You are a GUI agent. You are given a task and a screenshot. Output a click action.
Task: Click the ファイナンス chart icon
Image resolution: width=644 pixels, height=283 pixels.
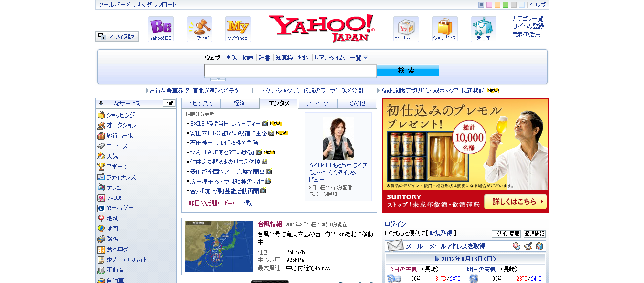(x=101, y=177)
